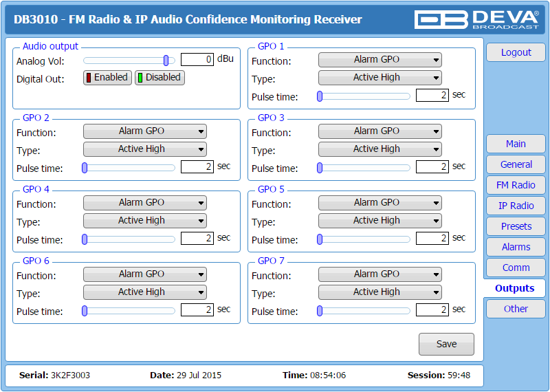Open GPO 2 Function dropdown
The width and height of the screenshot is (550, 392).
click(x=145, y=131)
